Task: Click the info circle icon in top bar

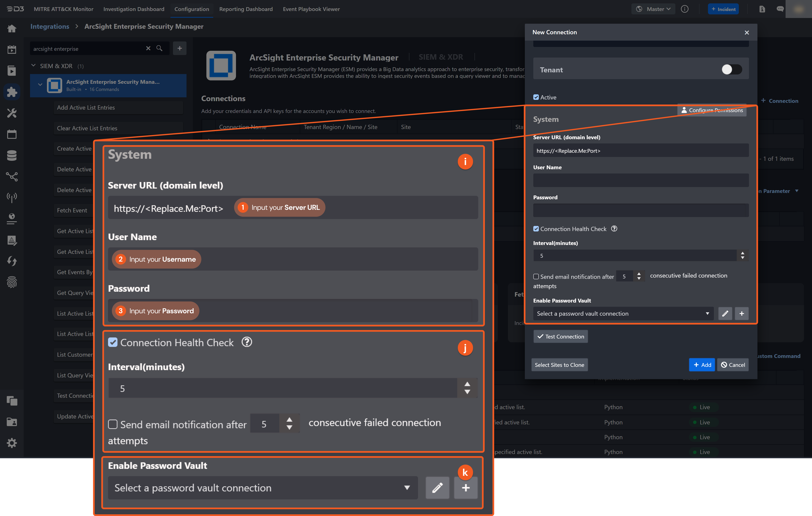Action: pos(684,9)
